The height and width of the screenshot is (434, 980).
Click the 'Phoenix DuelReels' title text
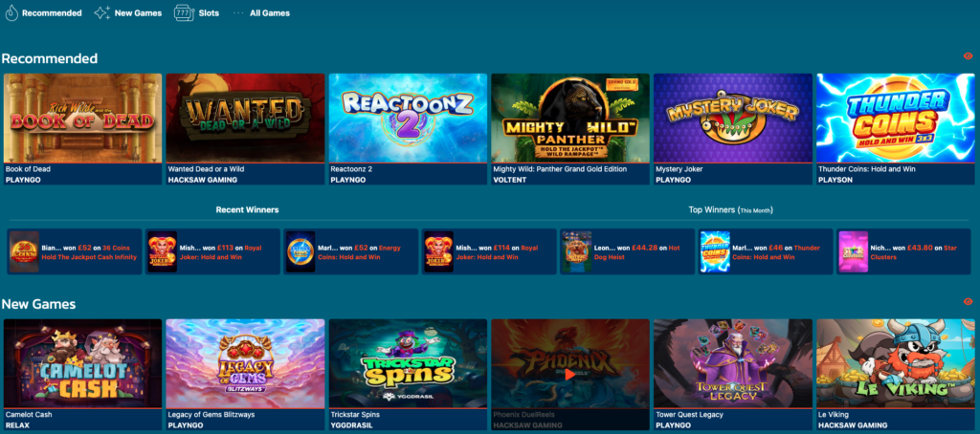tap(523, 414)
